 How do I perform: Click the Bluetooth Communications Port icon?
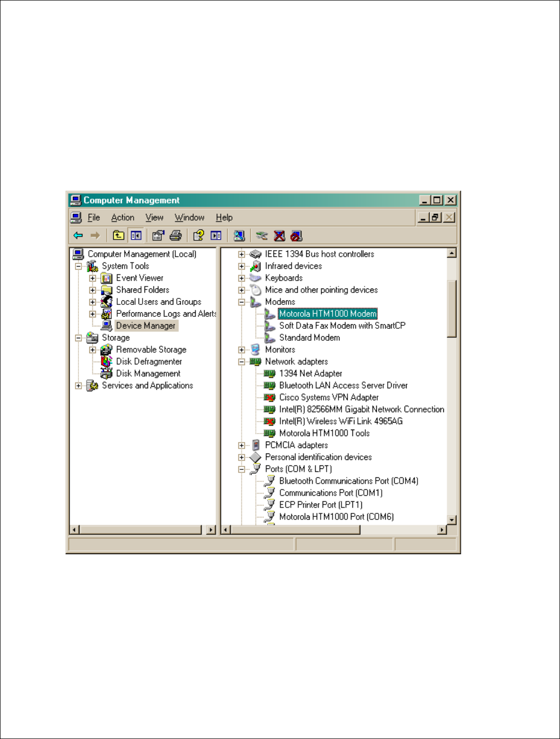click(270, 481)
